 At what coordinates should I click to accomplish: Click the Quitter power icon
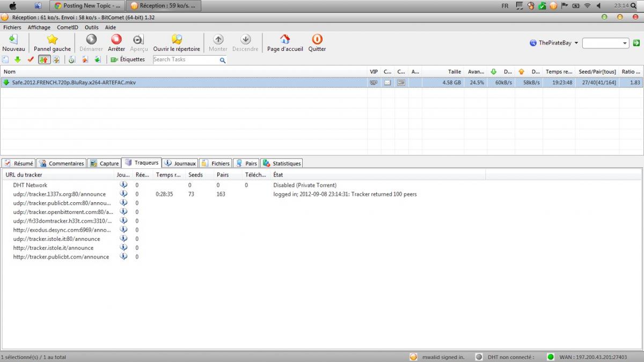point(317,40)
